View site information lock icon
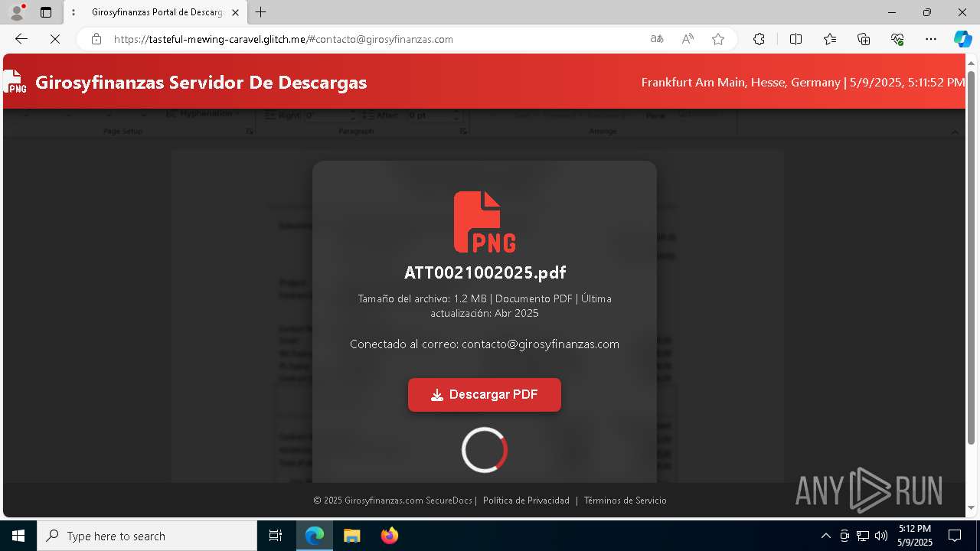Viewport: 980px width, 551px height. (96, 39)
